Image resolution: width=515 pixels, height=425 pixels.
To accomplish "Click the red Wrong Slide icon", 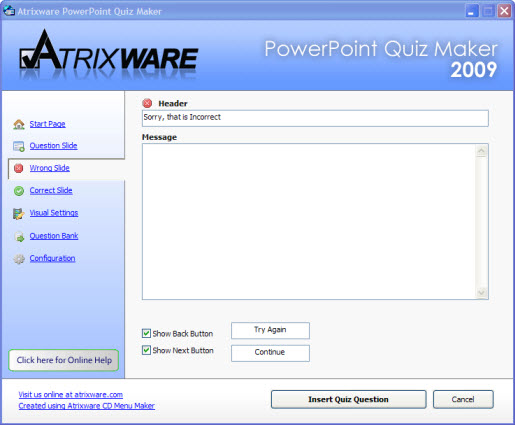I will [19, 168].
